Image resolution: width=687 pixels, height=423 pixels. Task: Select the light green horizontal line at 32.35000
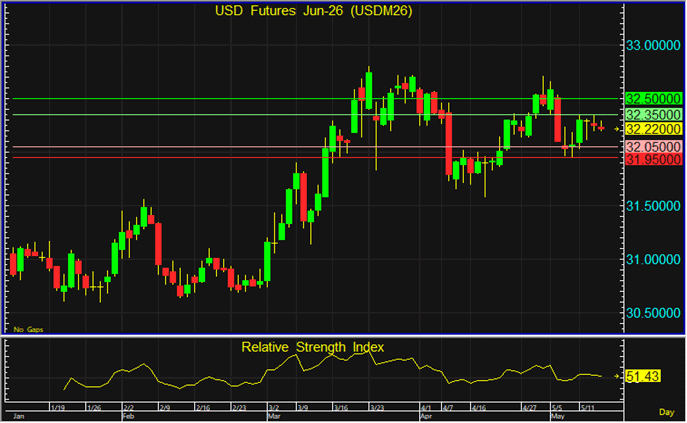(315, 115)
